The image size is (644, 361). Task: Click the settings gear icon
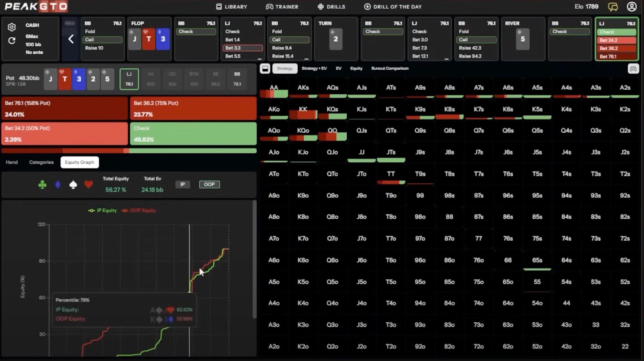tap(11, 27)
